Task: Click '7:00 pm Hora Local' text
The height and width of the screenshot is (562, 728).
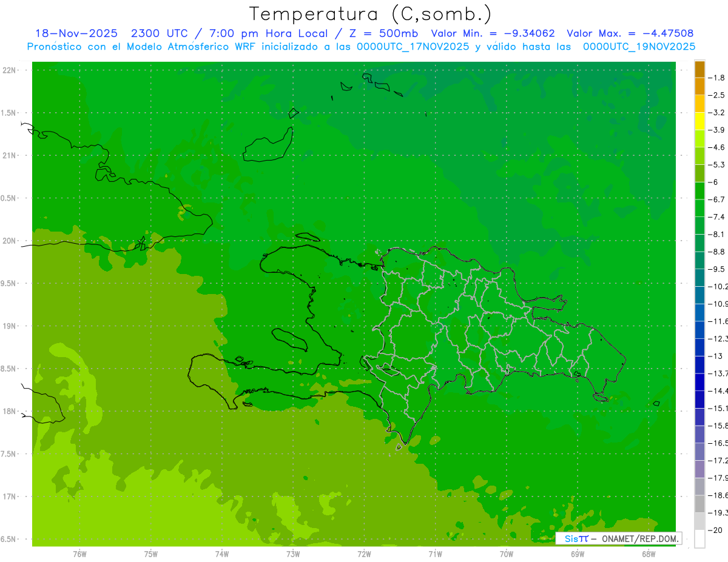Action: coord(269,33)
